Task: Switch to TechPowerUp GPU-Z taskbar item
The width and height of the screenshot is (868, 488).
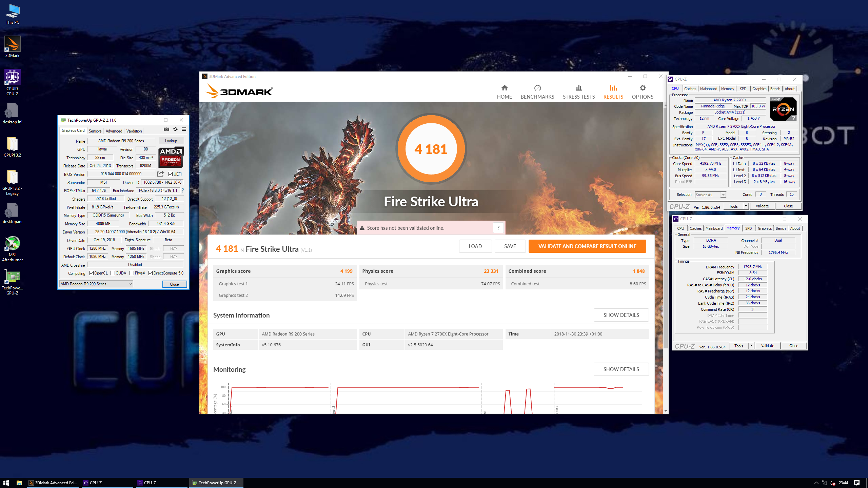Action: 216,483
